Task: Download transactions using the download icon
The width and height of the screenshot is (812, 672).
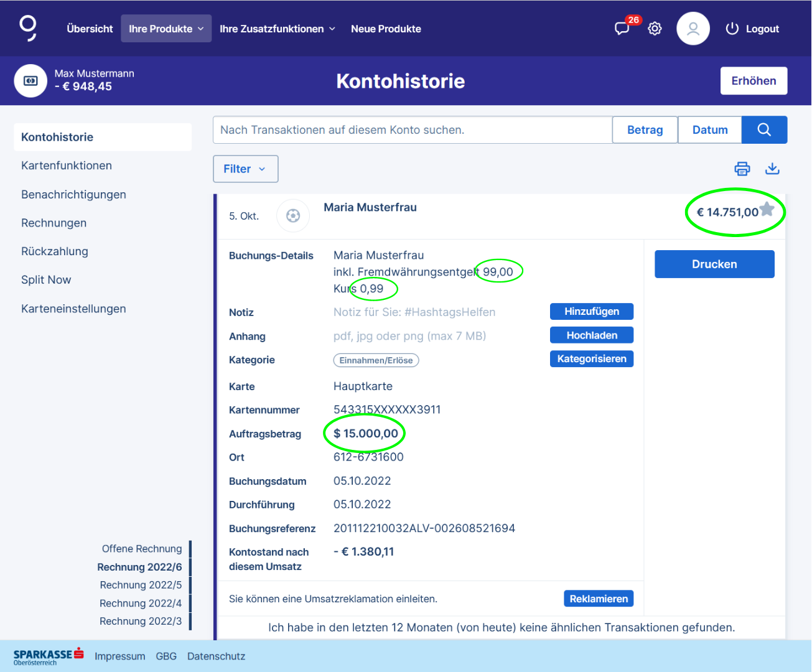Action: [x=772, y=169]
